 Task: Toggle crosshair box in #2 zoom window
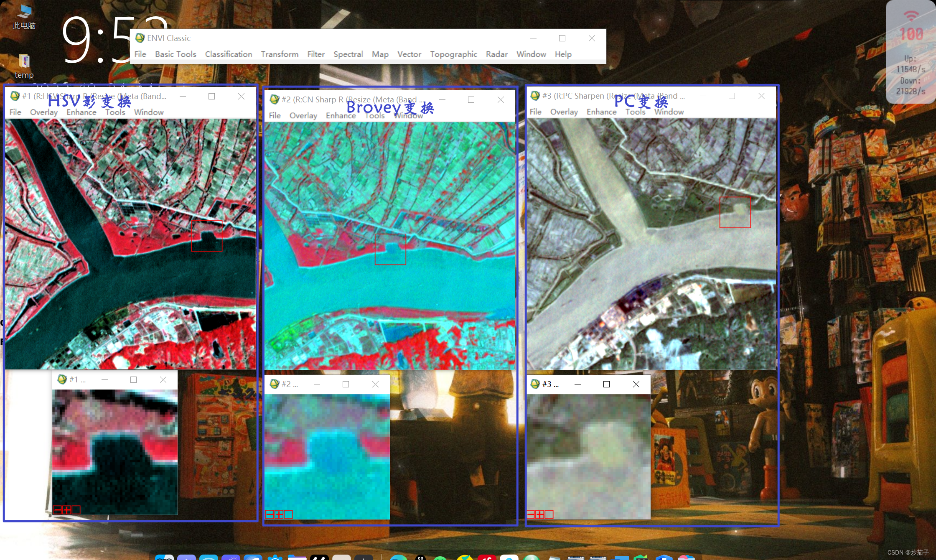click(x=288, y=514)
